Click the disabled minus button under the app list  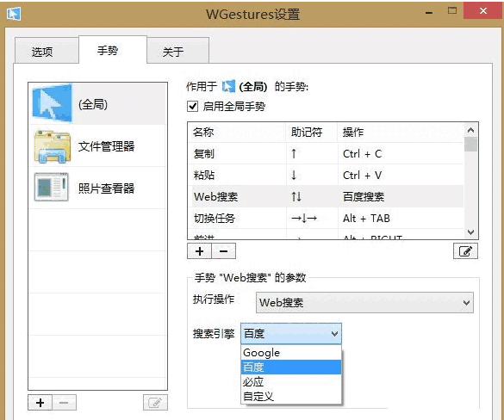tap(64, 403)
